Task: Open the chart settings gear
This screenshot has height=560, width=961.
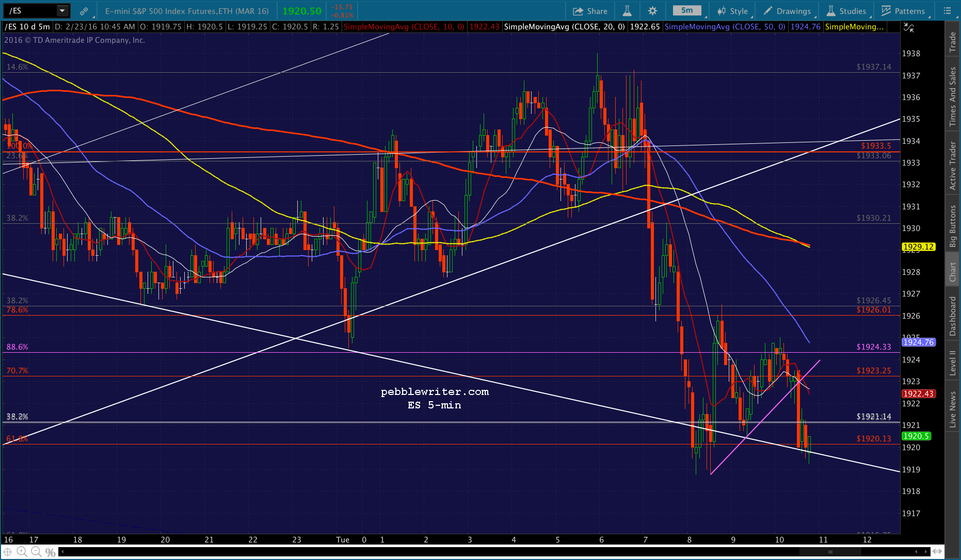Action: [652, 11]
